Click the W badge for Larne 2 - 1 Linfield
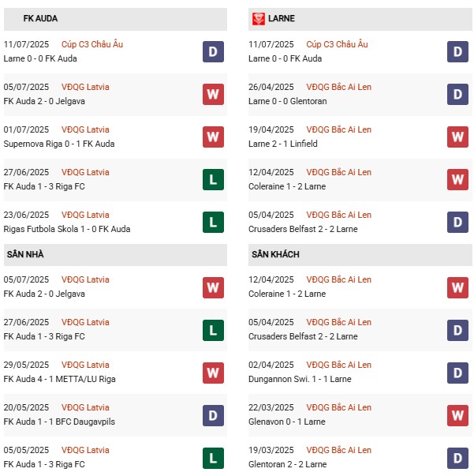This screenshot has height=476, width=474. [x=457, y=137]
